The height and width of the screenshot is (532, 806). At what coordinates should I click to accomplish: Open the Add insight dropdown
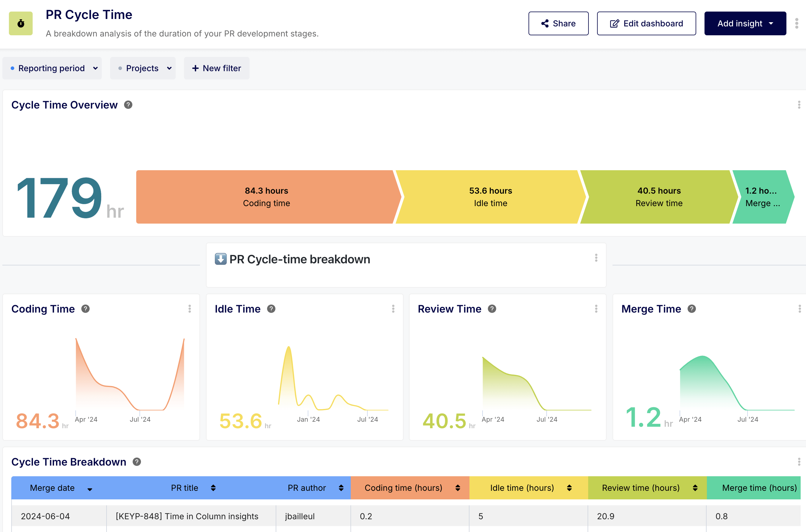tap(745, 23)
